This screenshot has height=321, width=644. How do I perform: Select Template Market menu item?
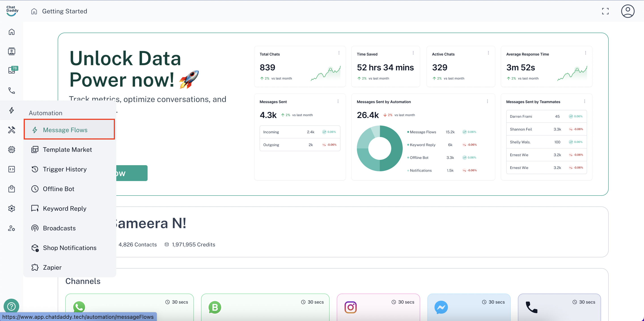(x=67, y=150)
